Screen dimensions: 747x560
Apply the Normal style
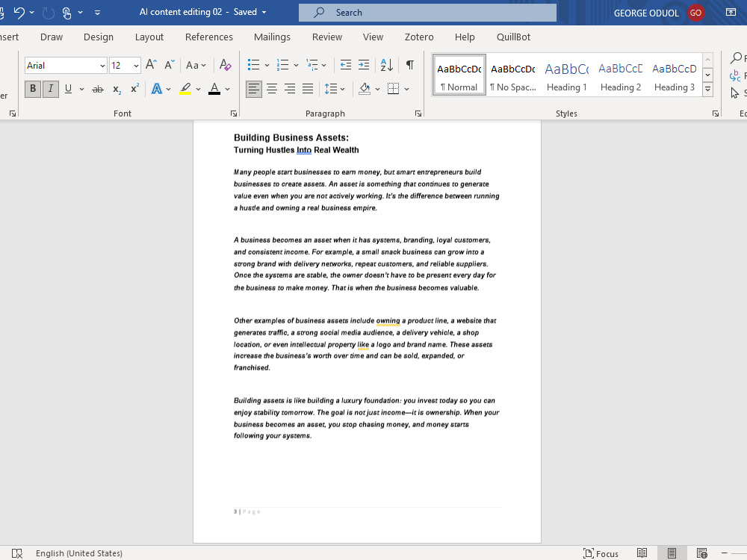pyautogui.click(x=459, y=75)
